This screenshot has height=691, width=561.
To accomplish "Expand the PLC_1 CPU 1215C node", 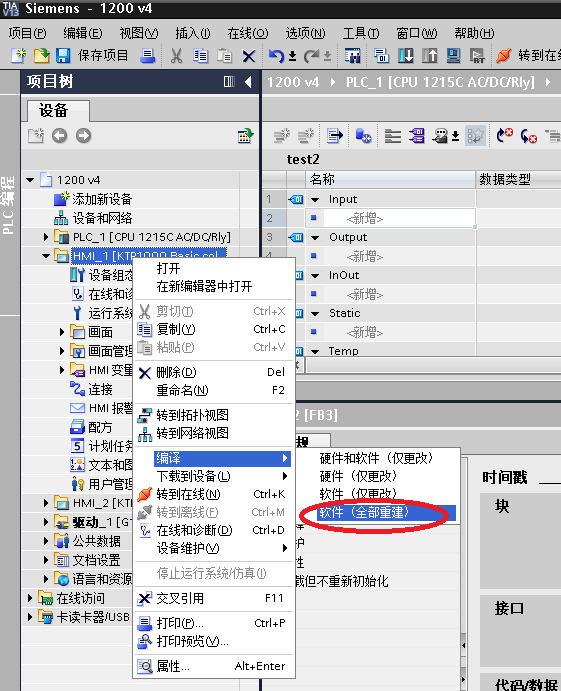I will coord(46,237).
